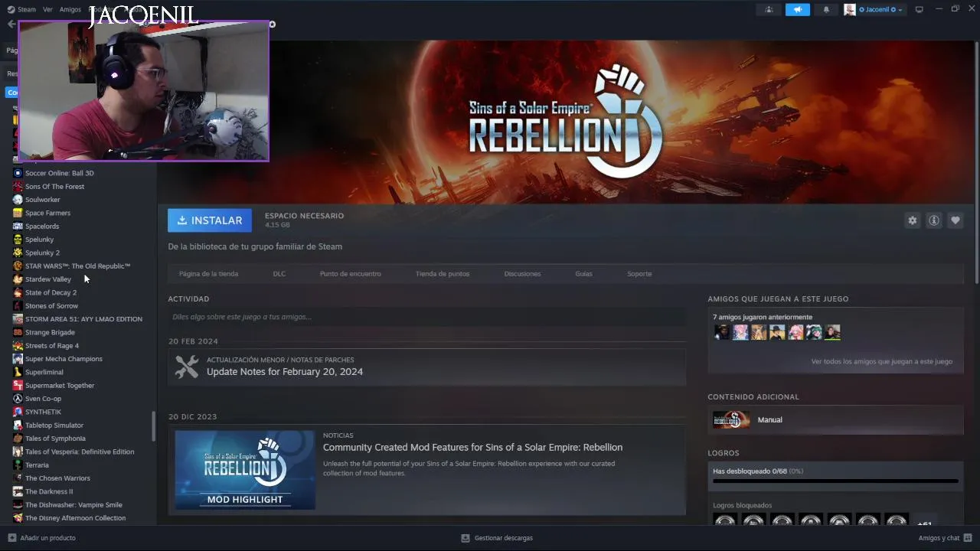Click Añadir un producto
This screenshot has width=980, height=551.
tap(42, 538)
